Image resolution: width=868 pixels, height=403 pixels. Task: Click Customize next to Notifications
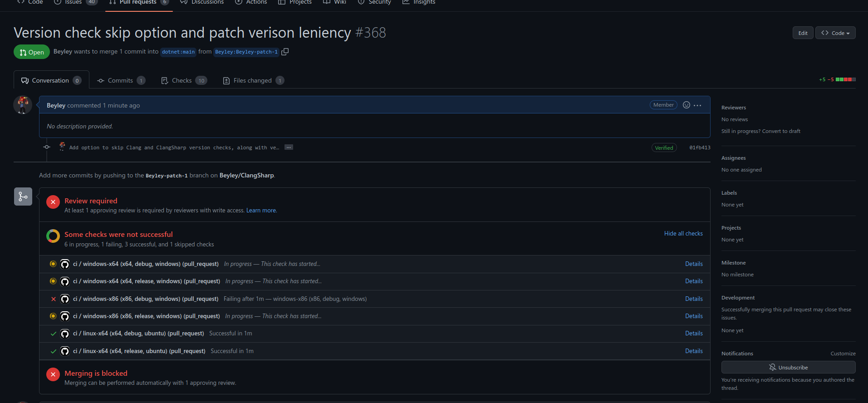pyautogui.click(x=843, y=354)
